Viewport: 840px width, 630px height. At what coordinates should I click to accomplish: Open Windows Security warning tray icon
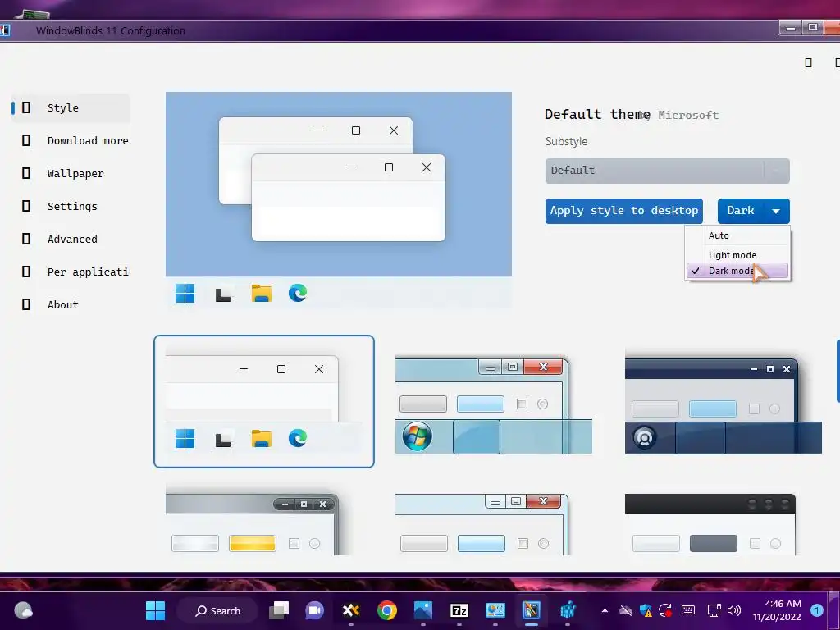(646, 610)
